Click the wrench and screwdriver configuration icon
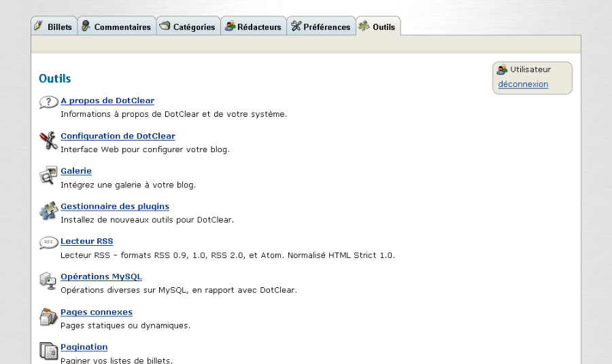 coord(49,141)
